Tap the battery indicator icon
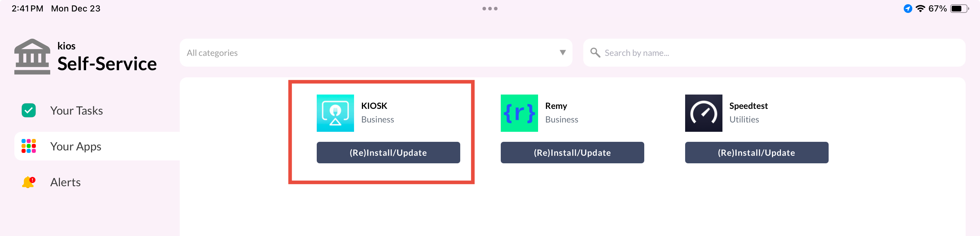The width and height of the screenshot is (980, 236). (x=960, y=8)
